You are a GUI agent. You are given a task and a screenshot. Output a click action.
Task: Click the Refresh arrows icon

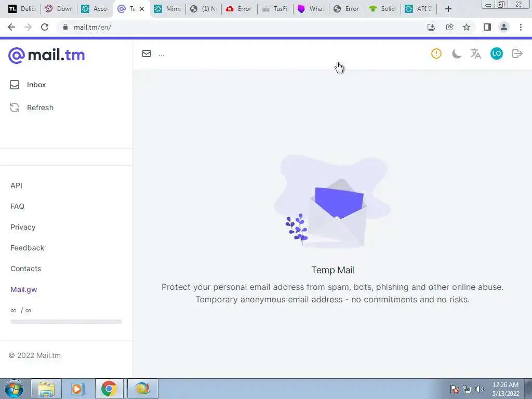point(15,108)
